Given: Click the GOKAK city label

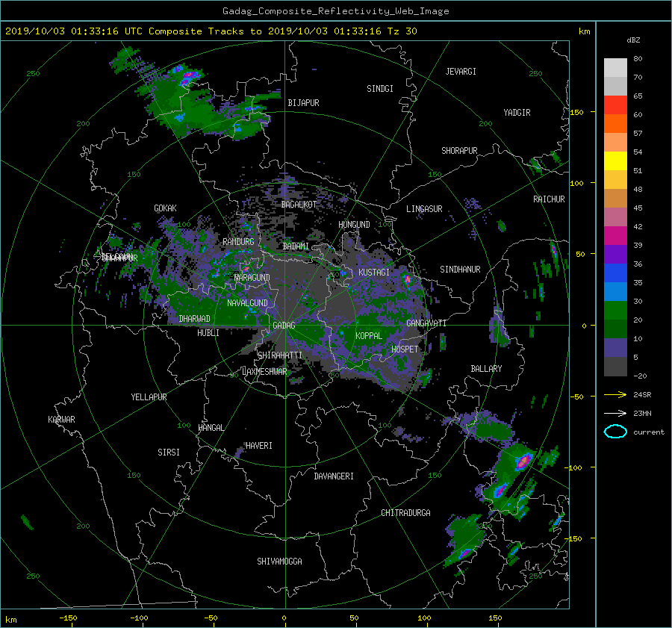Looking at the screenshot, I should (x=165, y=208).
